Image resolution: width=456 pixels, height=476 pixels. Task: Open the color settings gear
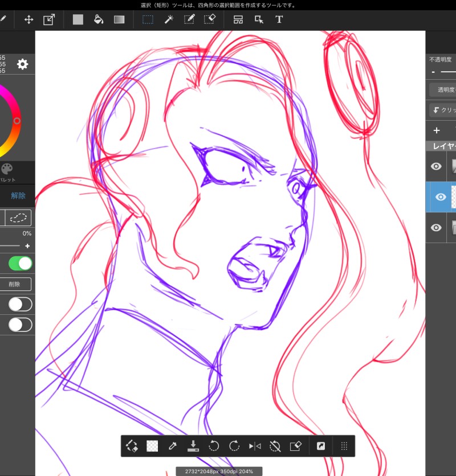point(22,64)
